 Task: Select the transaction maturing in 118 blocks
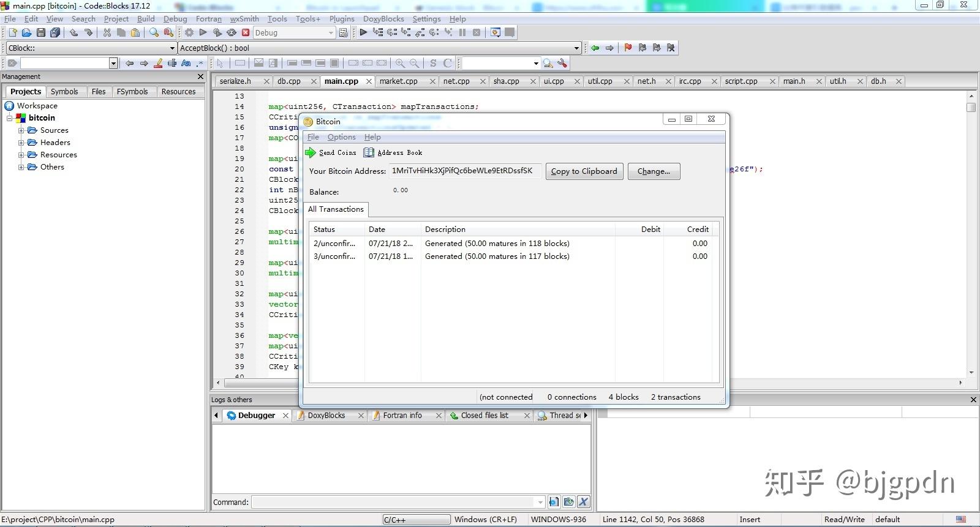click(511, 244)
